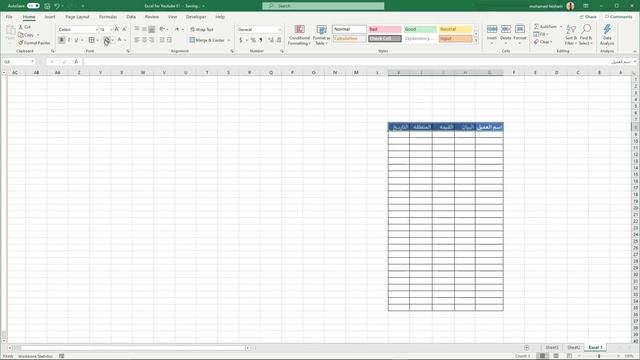This screenshot has height=360, width=640.
Task: Click the Top Align icon
Action: coord(137,29)
